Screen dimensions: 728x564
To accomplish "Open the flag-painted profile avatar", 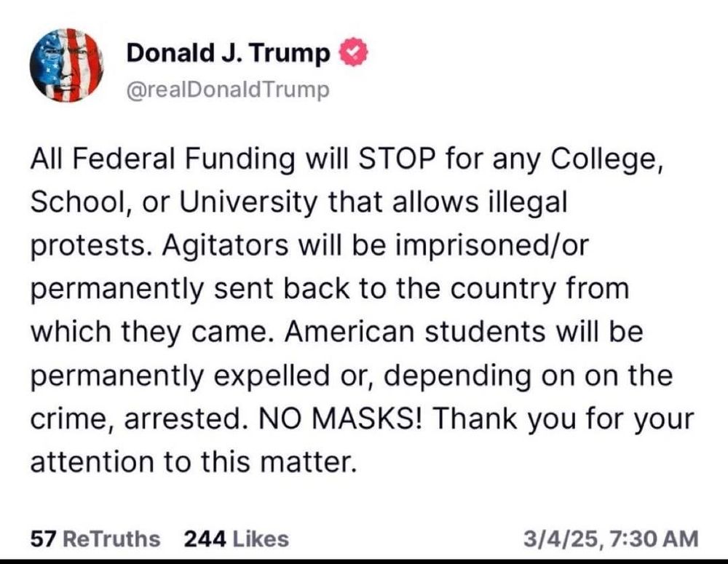I will [67, 65].
